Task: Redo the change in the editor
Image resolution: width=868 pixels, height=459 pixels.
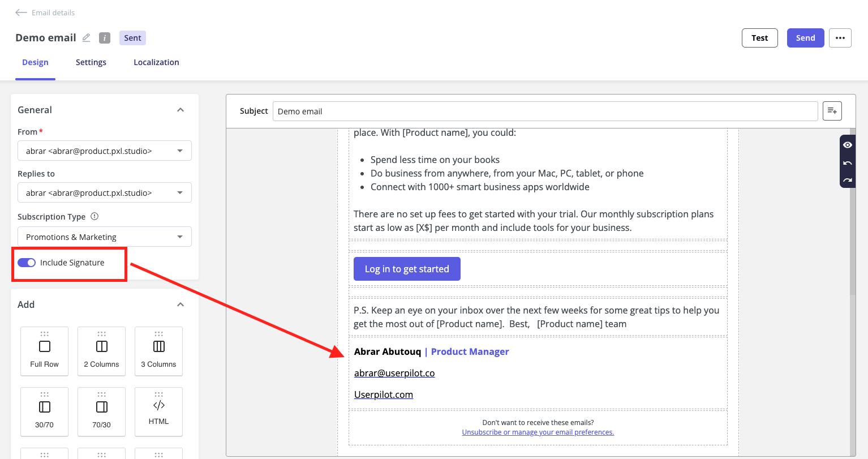Action: point(848,180)
